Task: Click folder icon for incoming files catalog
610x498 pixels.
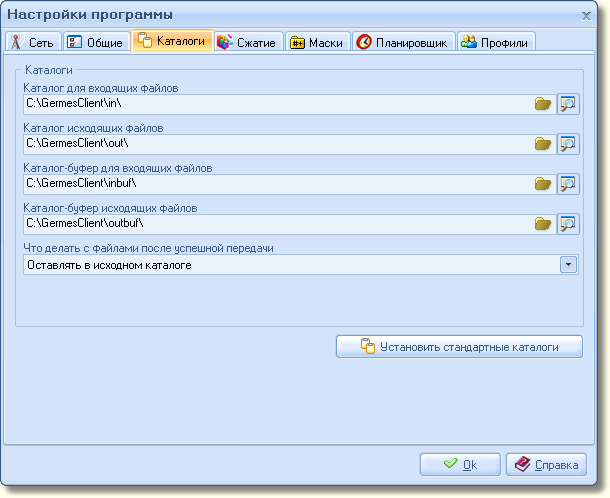Action: pyautogui.click(x=543, y=104)
